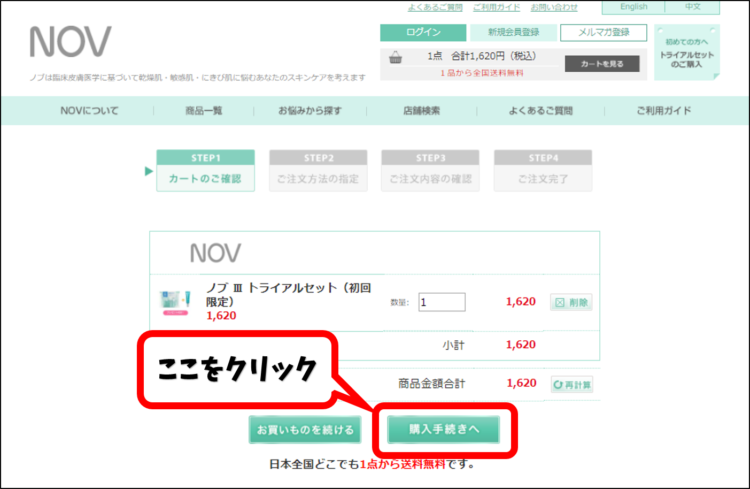Click the NOV logo in the header

70,42
